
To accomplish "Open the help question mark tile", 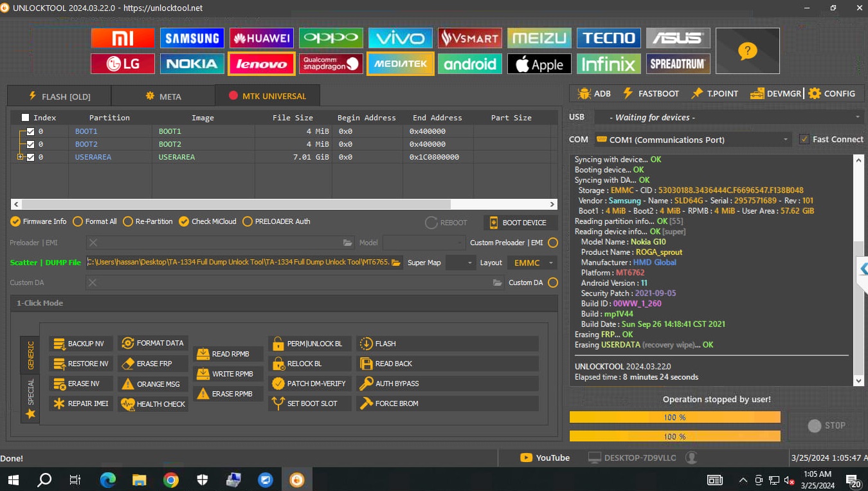I will coord(748,51).
